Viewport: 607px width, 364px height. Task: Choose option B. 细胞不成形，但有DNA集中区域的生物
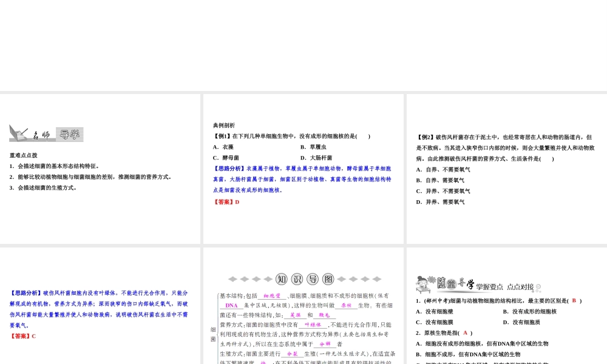point(468,354)
